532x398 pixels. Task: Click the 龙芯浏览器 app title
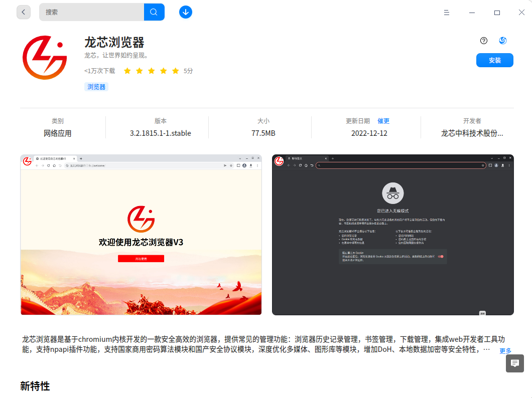click(114, 42)
